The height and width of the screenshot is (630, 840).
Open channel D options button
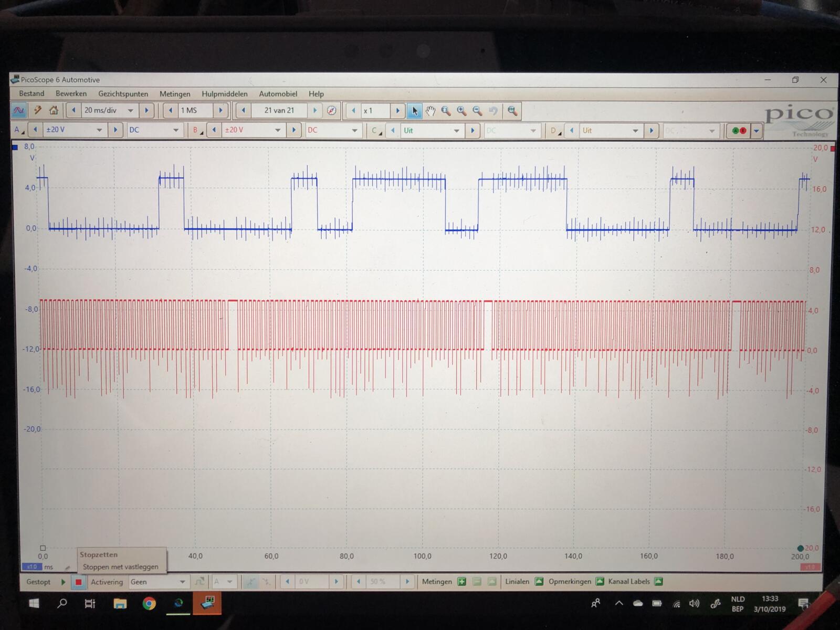[x=554, y=130]
